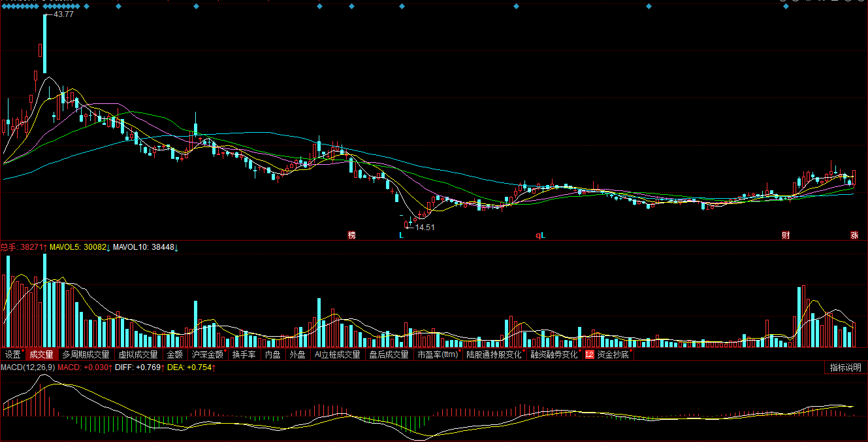Click the 涨 marker at the chart's right edge

coord(854,235)
